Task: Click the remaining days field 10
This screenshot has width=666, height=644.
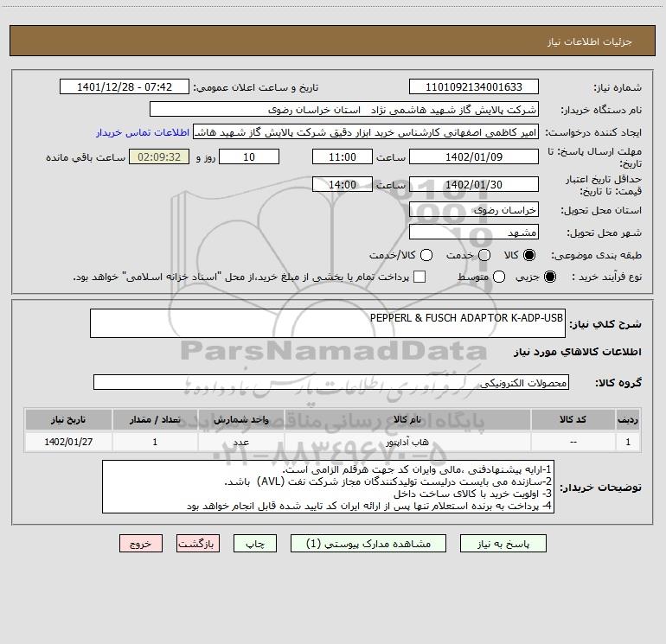Action: click(x=249, y=156)
